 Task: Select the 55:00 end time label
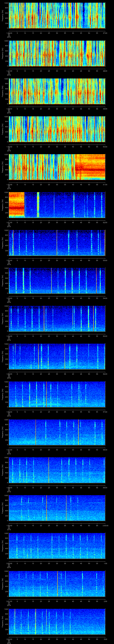coord(105,336)
